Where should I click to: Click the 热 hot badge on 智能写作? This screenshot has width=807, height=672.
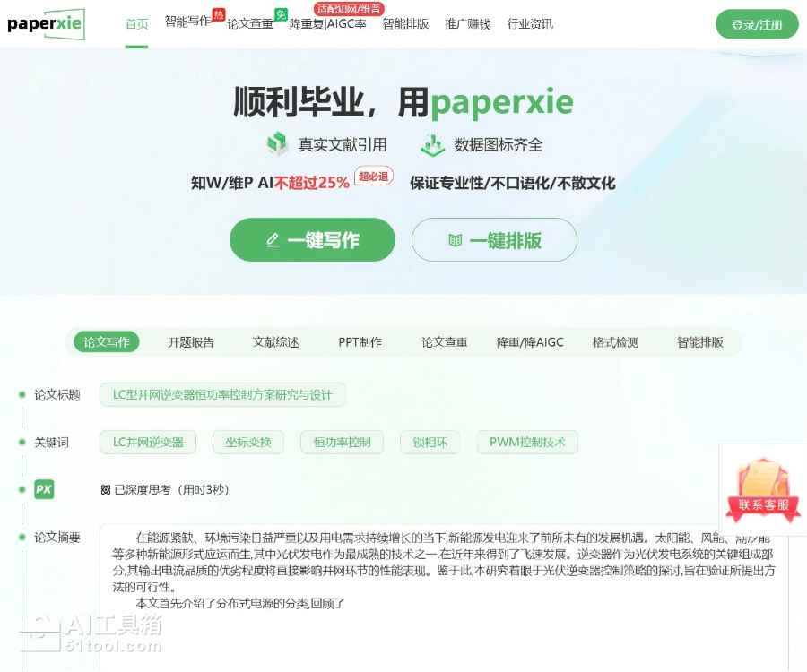[219, 14]
